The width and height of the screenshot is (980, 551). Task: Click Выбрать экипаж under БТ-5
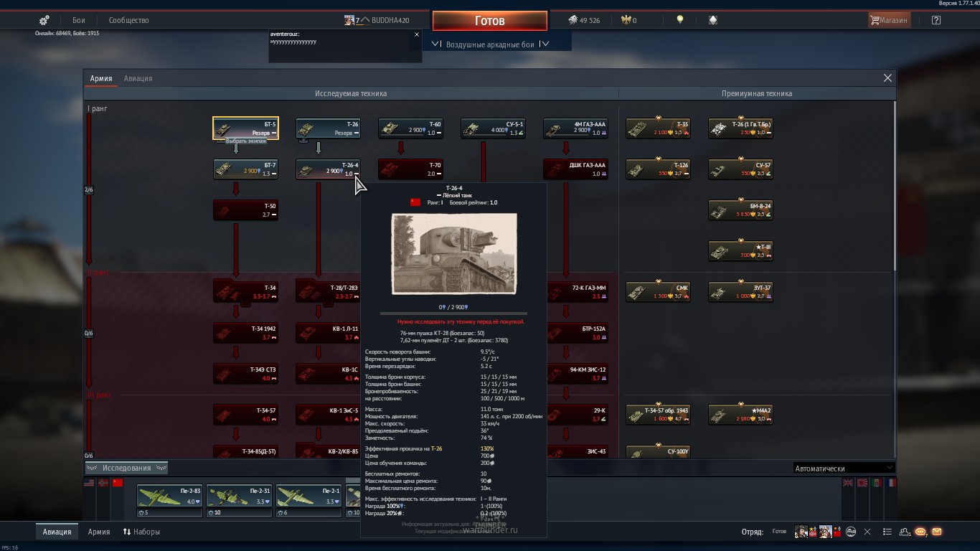click(x=246, y=141)
